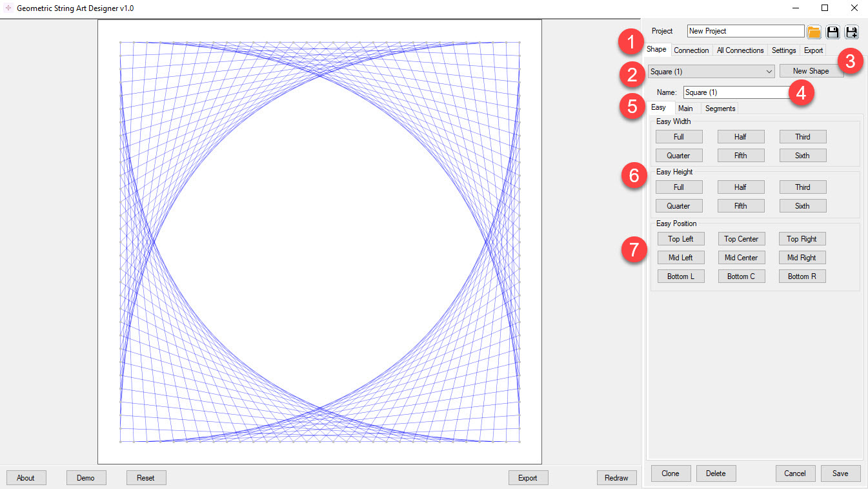Position shape at Bottom L
Screen dimensions: 868x489
(x=681, y=276)
